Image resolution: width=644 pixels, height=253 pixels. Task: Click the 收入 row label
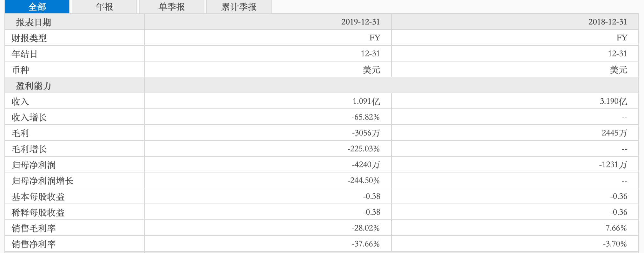20,101
